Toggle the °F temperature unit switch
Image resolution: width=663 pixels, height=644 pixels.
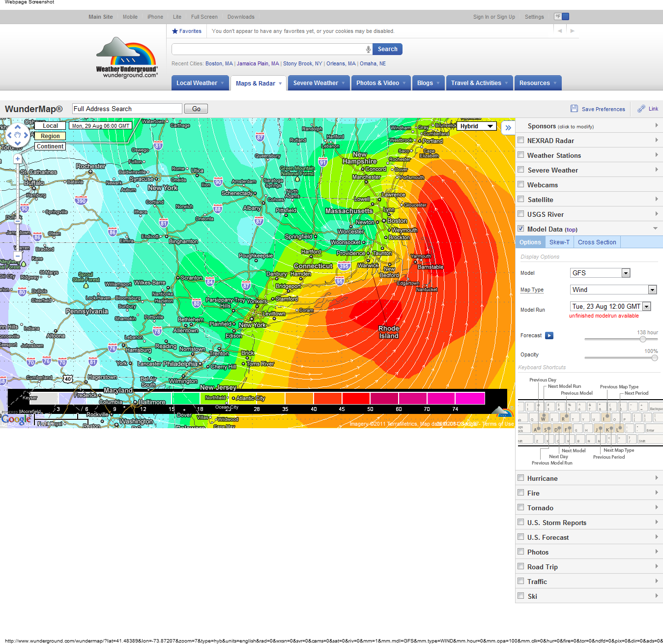tap(561, 17)
